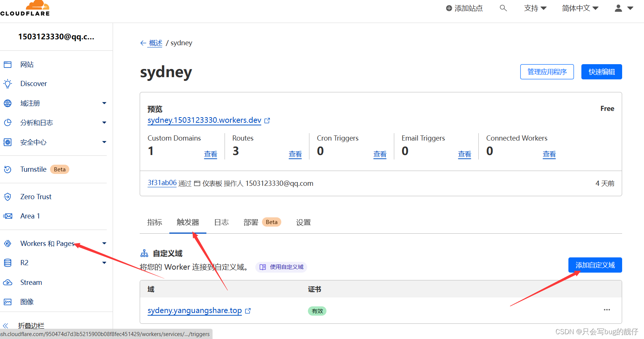Open the account dropdown arrow
Image resolution: width=644 pixels, height=339 pixels.
coord(630,8)
